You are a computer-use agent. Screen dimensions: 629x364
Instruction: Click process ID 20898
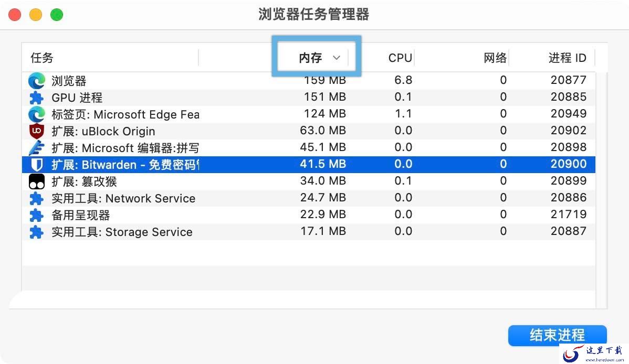569,147
